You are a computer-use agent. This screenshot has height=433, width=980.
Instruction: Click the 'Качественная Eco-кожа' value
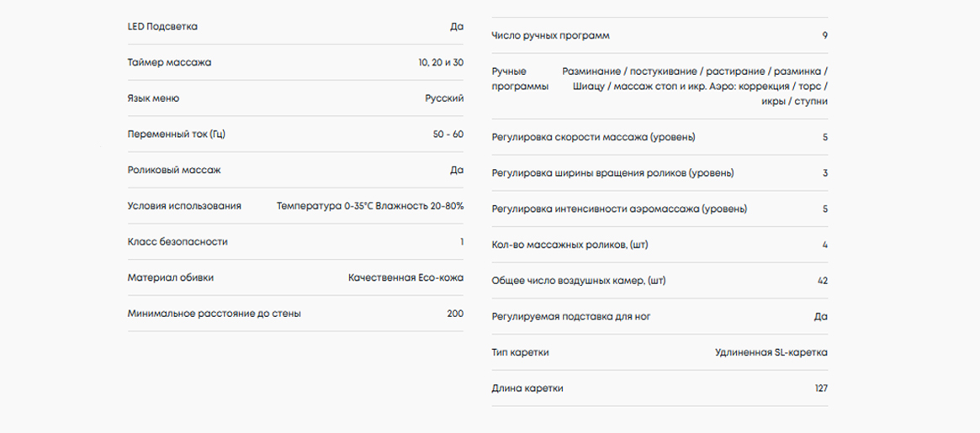(405, 277)
